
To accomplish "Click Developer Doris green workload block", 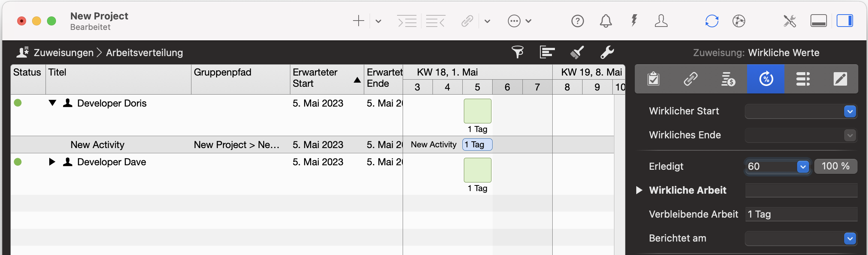I will pos(477,111).
